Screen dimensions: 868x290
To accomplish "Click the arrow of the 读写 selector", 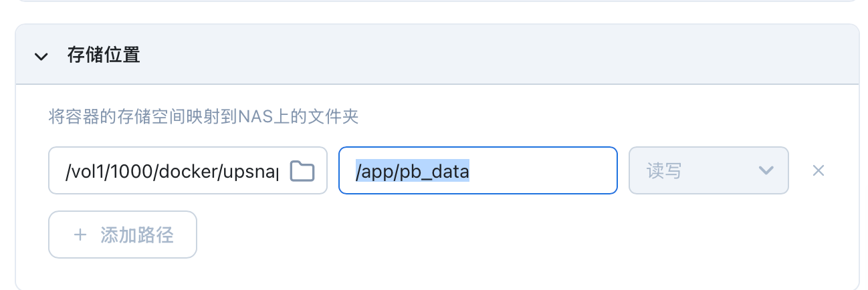I will 766,170.
